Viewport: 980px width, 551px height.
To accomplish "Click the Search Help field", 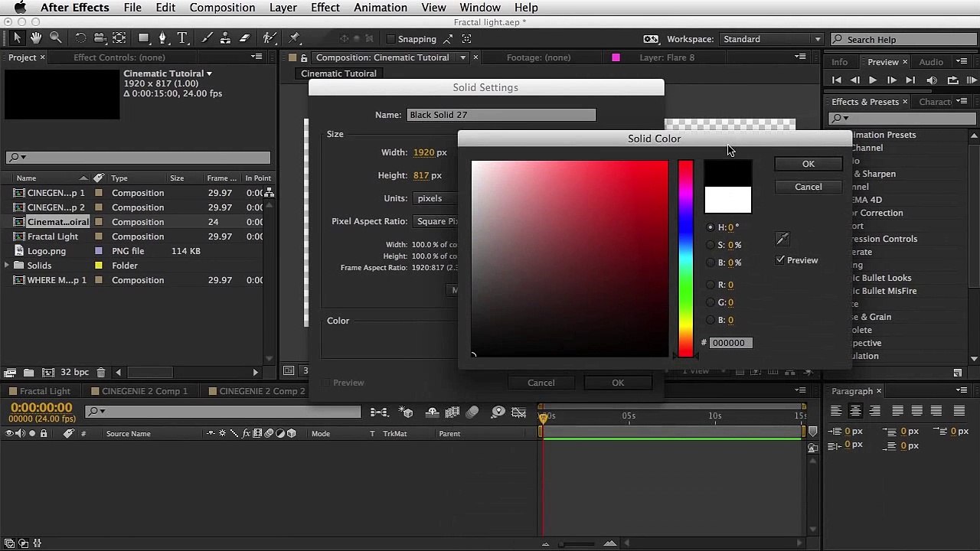I will 903,39.
